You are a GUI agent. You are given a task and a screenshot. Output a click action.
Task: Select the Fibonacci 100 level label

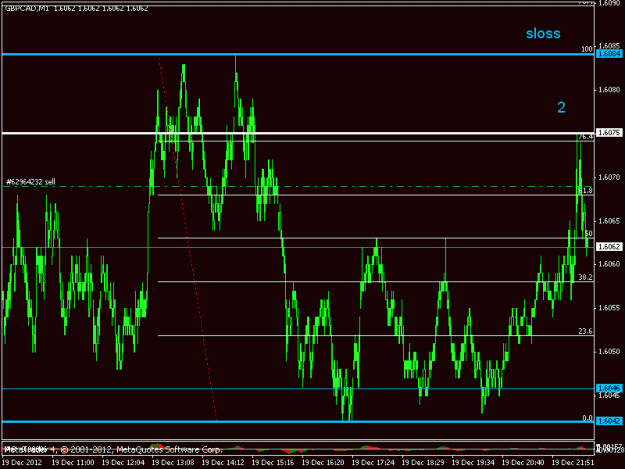pos(587,49)
